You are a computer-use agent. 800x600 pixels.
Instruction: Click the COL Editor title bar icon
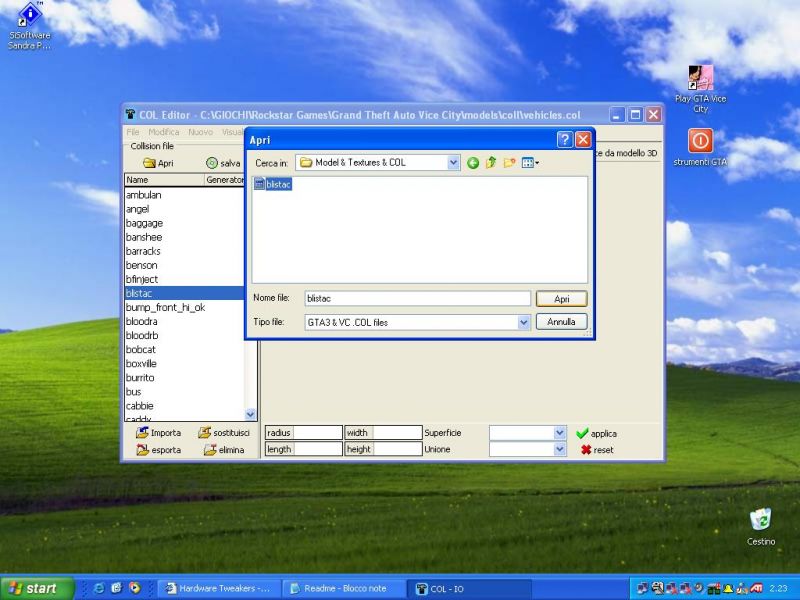131,114
